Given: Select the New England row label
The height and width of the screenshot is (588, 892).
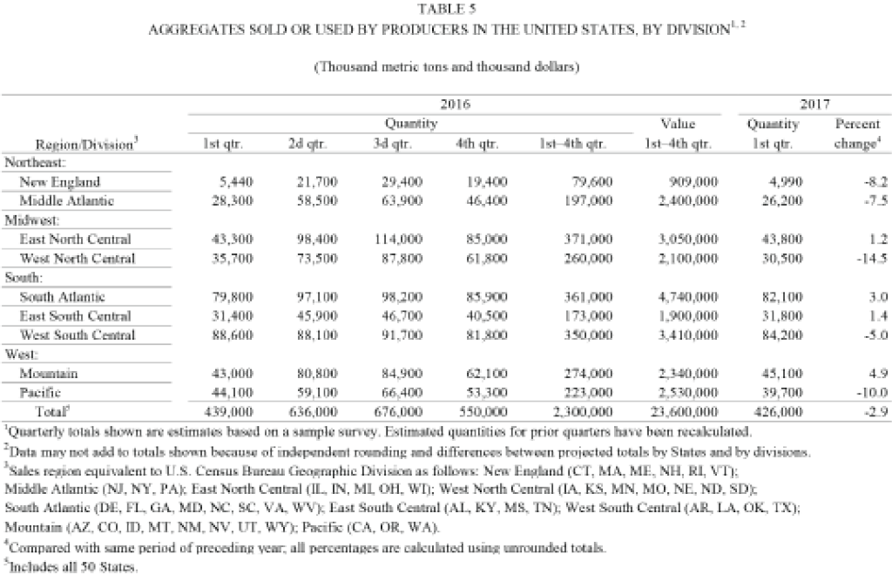Looking at the screenshot, I should pyautogui.click(x=60, y=182).
